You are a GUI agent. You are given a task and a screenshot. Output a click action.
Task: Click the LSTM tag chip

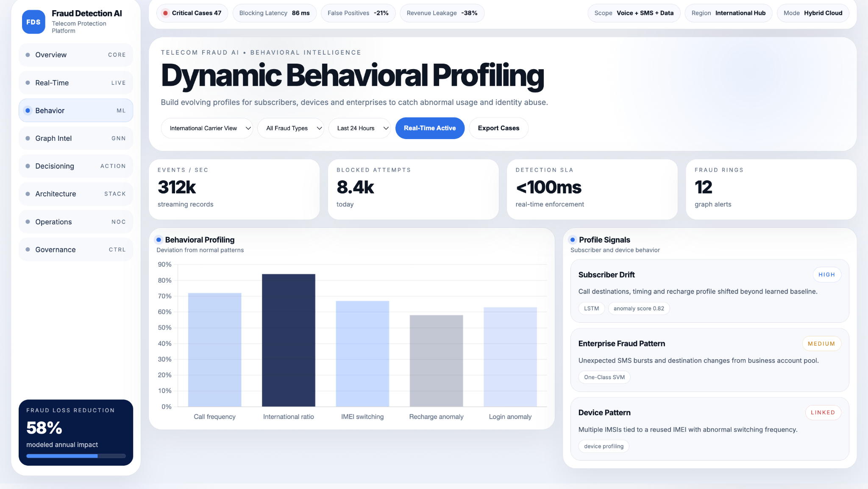591,308
